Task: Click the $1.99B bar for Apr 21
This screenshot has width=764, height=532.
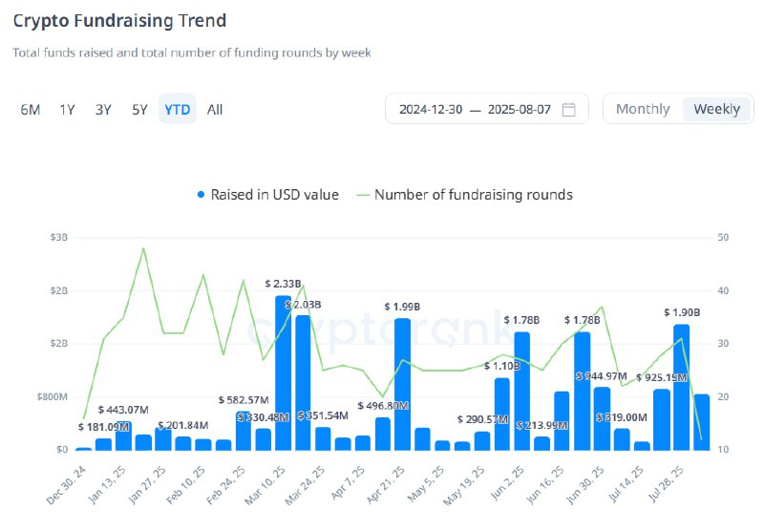Action: pyautogui.click(x=402, y=384)
